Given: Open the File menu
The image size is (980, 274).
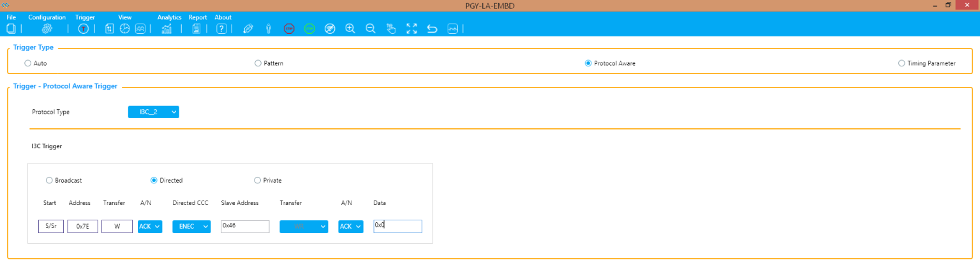Looking at the screenshot, I should [11, 17].
